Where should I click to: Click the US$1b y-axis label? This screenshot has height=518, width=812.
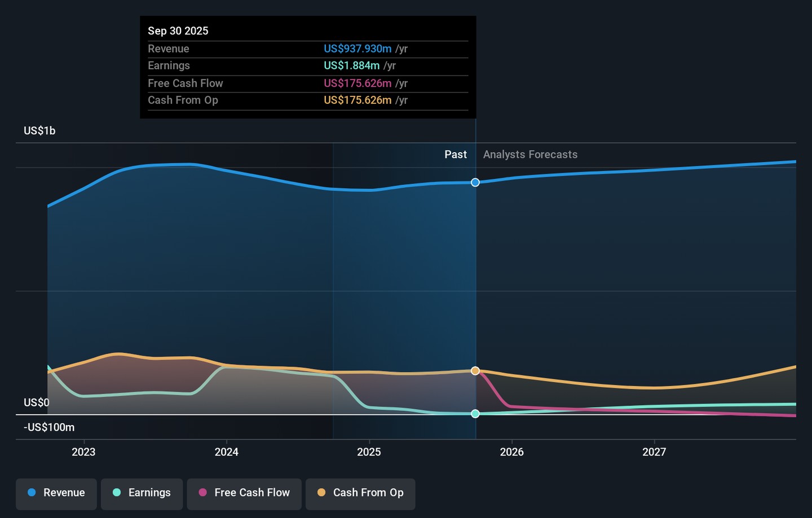[39, 131]
